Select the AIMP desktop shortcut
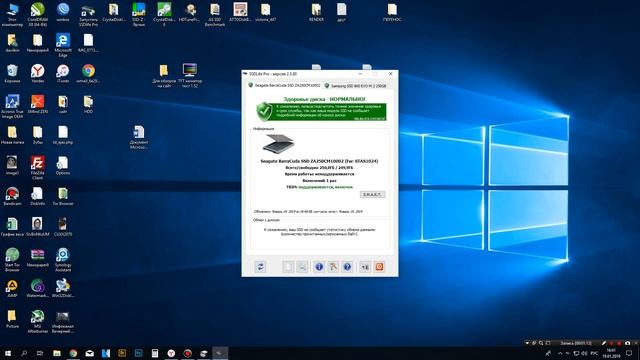 (12, 288)
